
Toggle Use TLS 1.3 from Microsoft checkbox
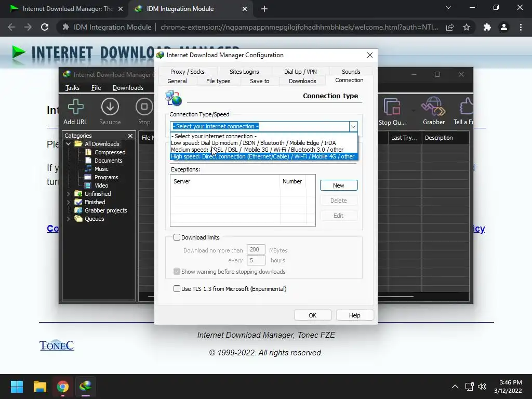[177, 289]
